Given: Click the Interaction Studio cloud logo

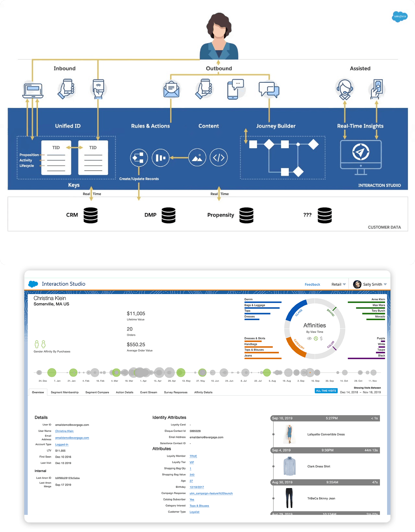Looking at the screenshot, I should [33, 284].
